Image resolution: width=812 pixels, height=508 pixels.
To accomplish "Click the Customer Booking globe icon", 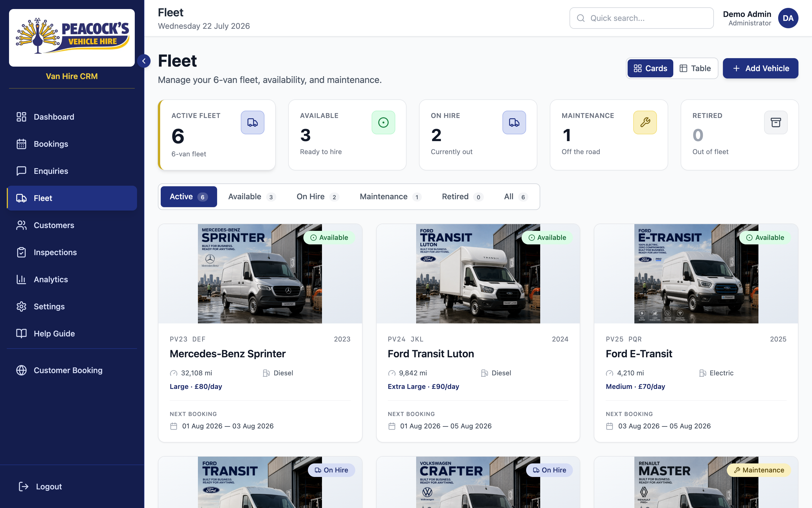I will click(x=21, y=370).
